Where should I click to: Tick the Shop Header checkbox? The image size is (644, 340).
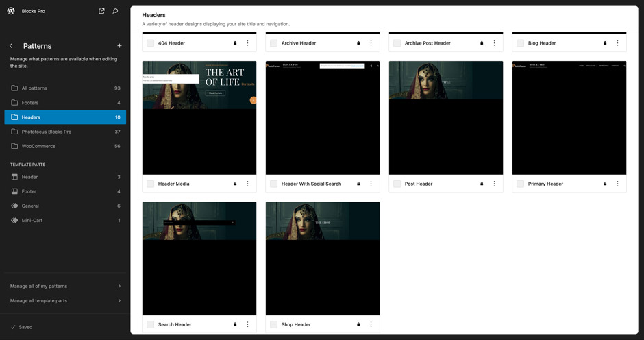click(273, 324)
